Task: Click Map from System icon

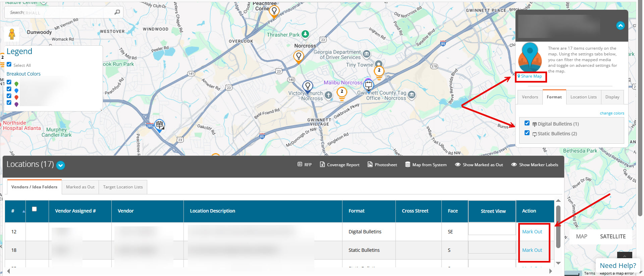Action: (408, 165)
